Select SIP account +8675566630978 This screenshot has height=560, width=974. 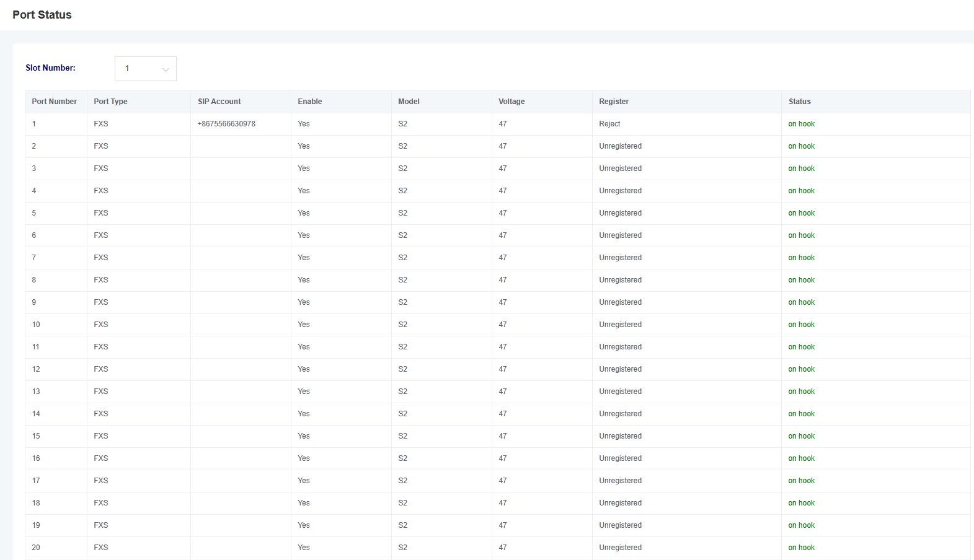point(226,124)
